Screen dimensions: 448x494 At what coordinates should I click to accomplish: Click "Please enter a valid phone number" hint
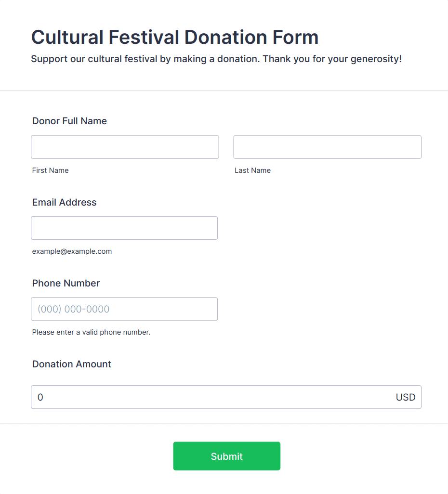tap(91, 332)
